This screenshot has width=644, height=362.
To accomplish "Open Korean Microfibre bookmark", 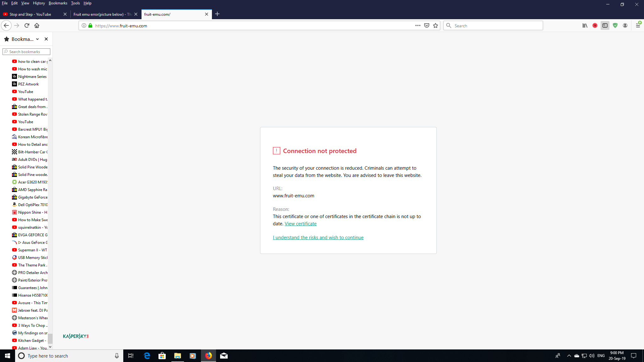I will tap(30, 137).
